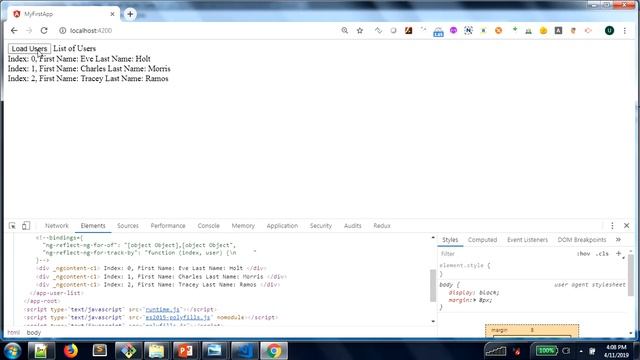Open Chrome from the taskbar
Image resolution: width=640 pixels, height=360 pixels.
[274, 351]
